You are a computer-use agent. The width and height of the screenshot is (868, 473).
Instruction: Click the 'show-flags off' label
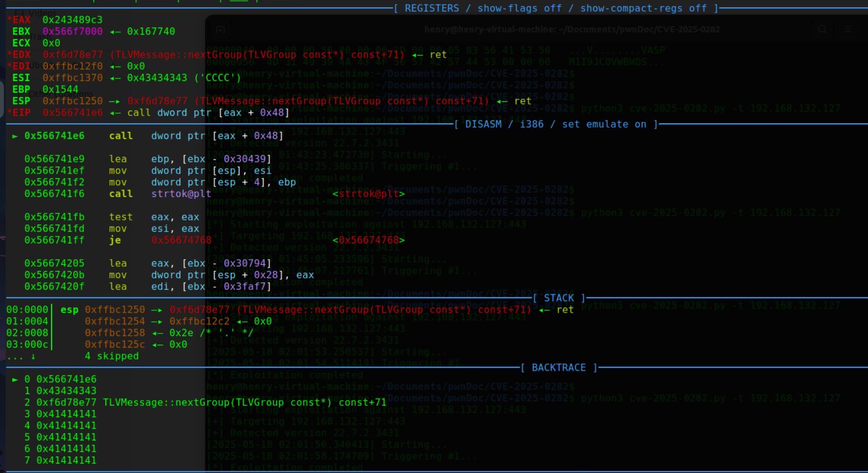519,8
